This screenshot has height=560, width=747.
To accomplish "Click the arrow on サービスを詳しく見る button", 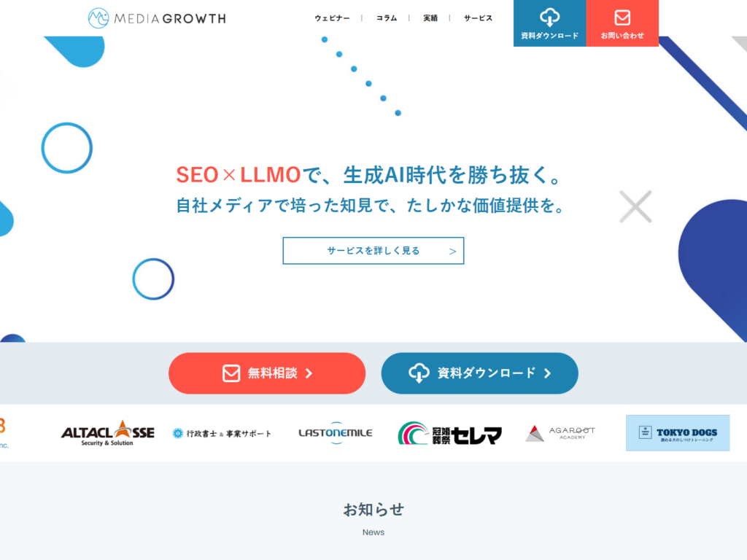I will pyautogui.click(x=452, y=251).
